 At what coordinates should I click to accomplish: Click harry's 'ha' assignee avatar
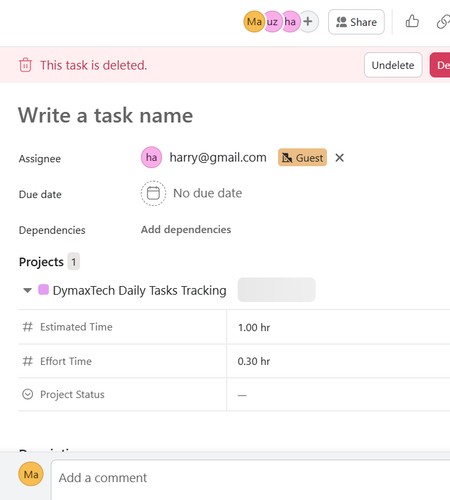[151, 157]
